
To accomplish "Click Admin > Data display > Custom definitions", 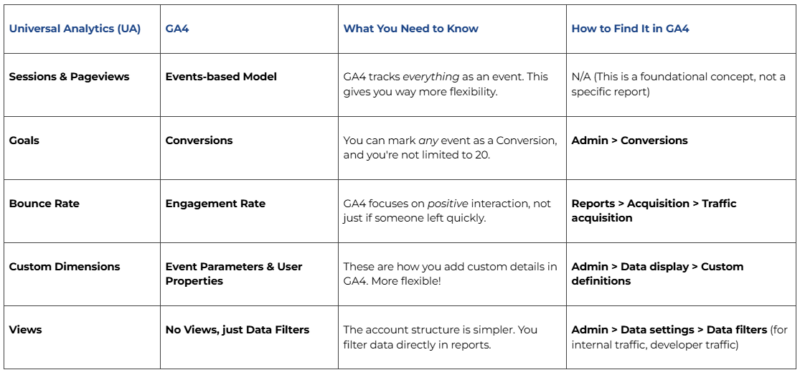I will [x=658, y=274].
